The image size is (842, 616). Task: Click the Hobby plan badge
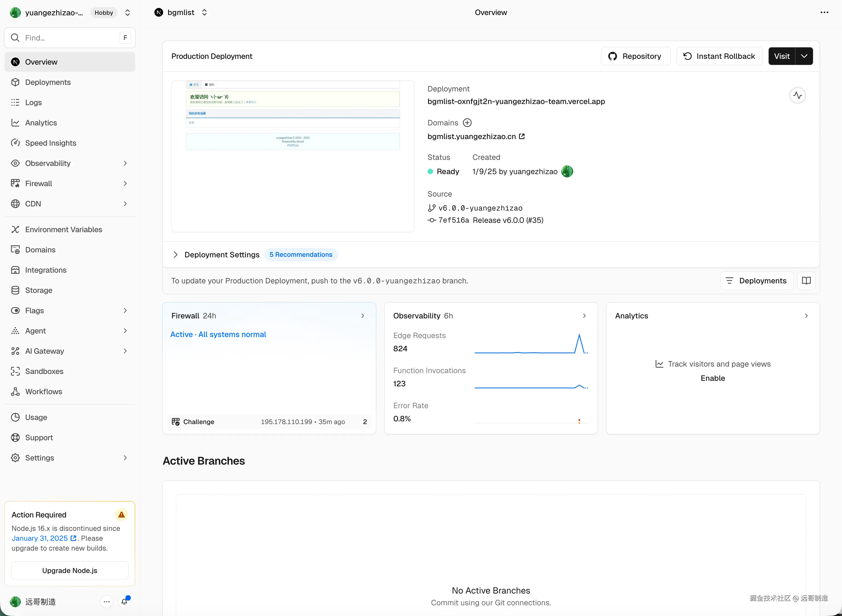pyautogui.click(x=104, y=13)
